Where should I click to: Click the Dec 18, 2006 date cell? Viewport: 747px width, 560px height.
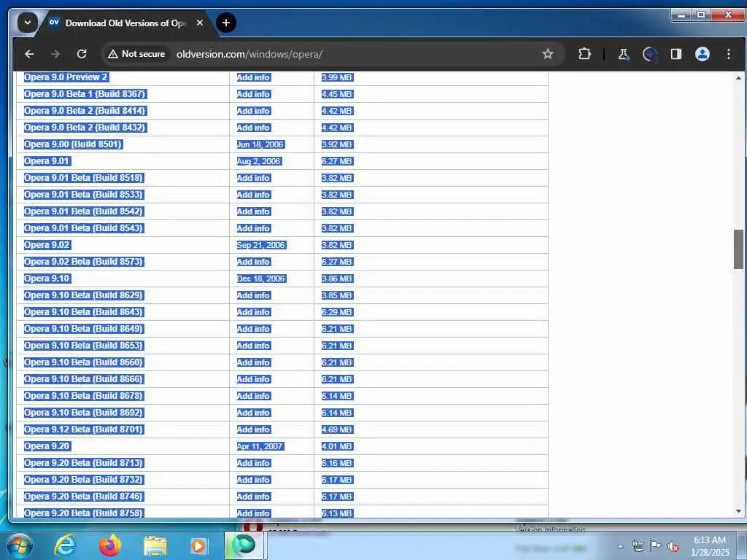(261, 279)
